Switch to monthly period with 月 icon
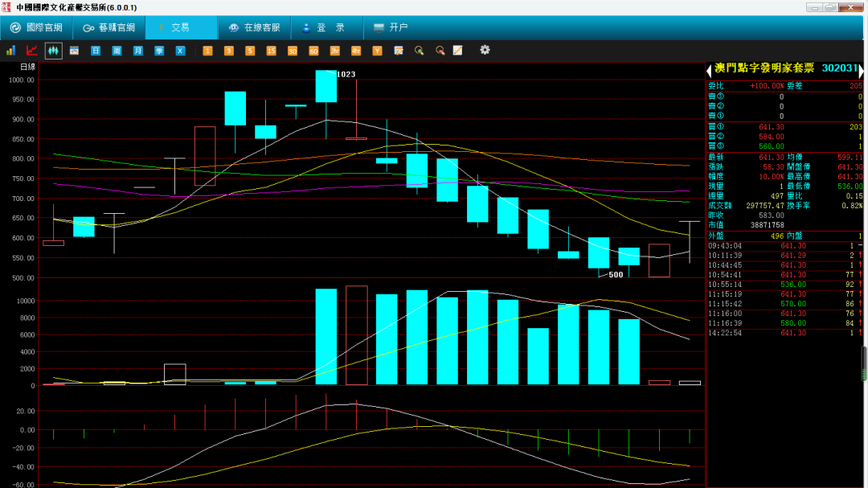Viewport: 868px width, 488px height. click(138, 51)
